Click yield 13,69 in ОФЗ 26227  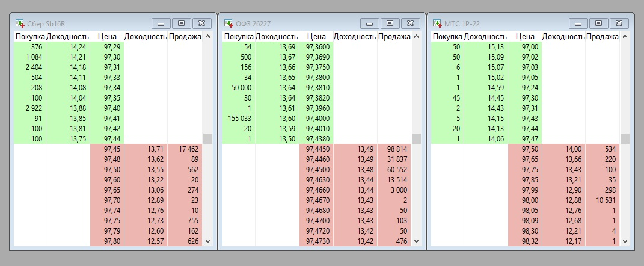pyautogui.click(x=287, y=47)
